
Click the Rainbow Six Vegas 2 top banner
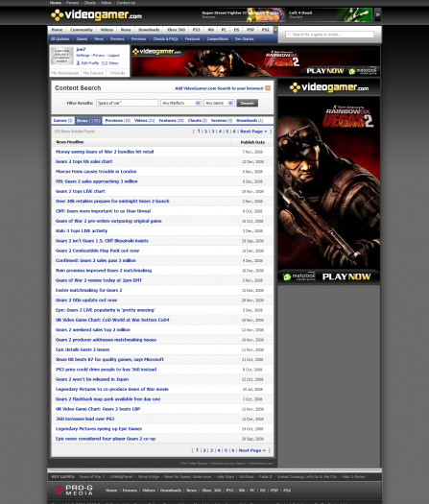pyautogui.click(x=255, y=61)
